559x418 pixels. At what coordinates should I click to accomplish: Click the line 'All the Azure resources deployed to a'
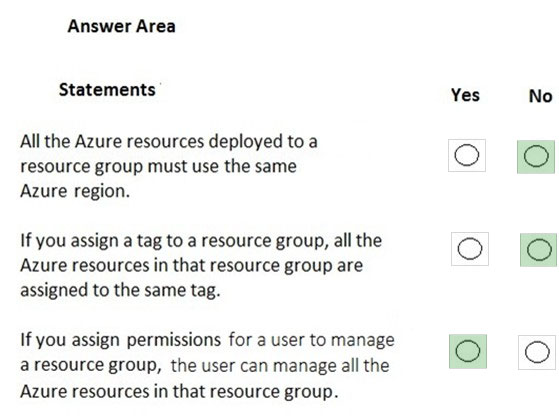tap(169, 142)
